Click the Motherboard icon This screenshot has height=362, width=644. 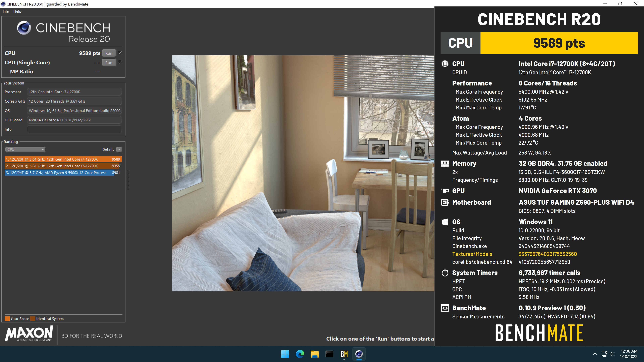tap(445, 202)
